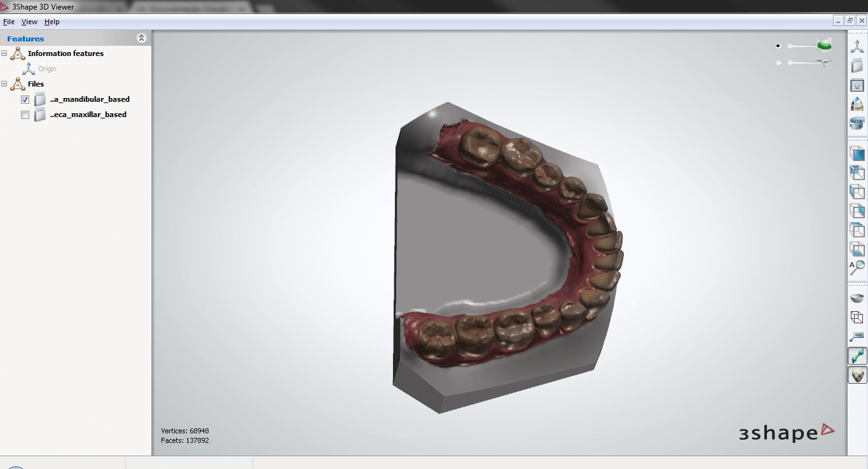Collapse the Features panel with double chevron
Viewport: 868px width, 469px height.
pos(141,38)
